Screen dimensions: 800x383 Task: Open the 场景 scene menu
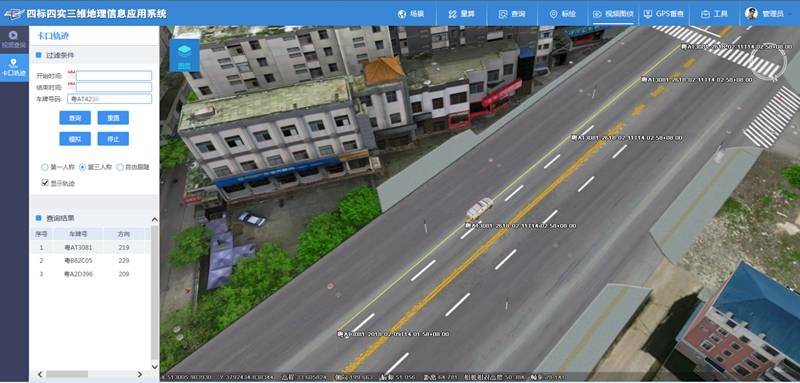click(x=411, y=14)
